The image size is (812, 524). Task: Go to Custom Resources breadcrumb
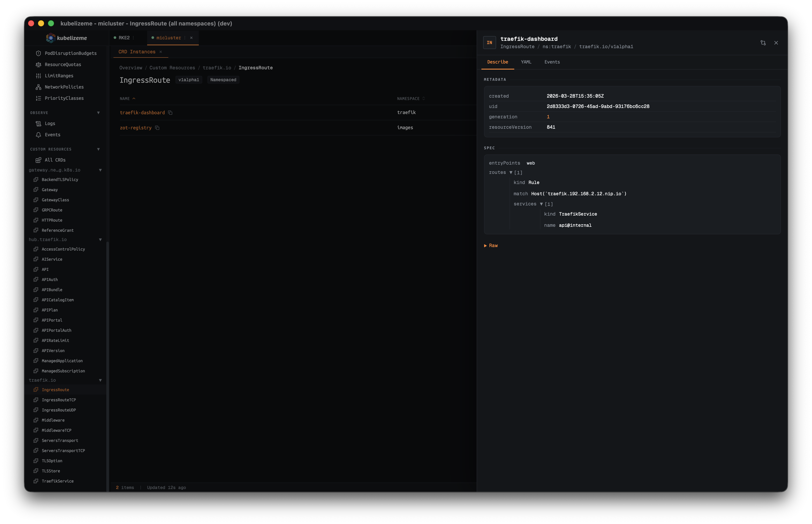point(172,68)
